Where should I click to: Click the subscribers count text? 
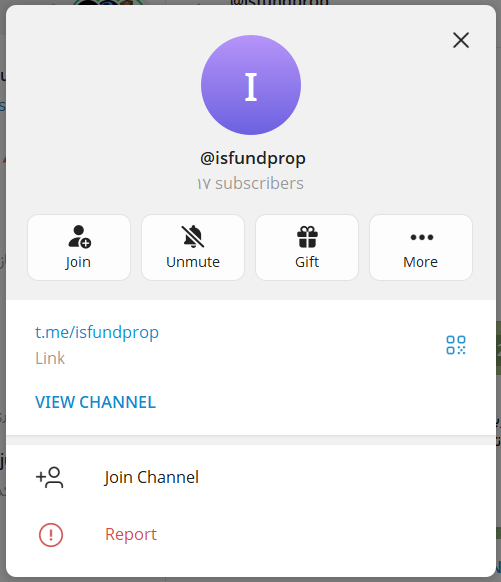click(x=251, y=183)
